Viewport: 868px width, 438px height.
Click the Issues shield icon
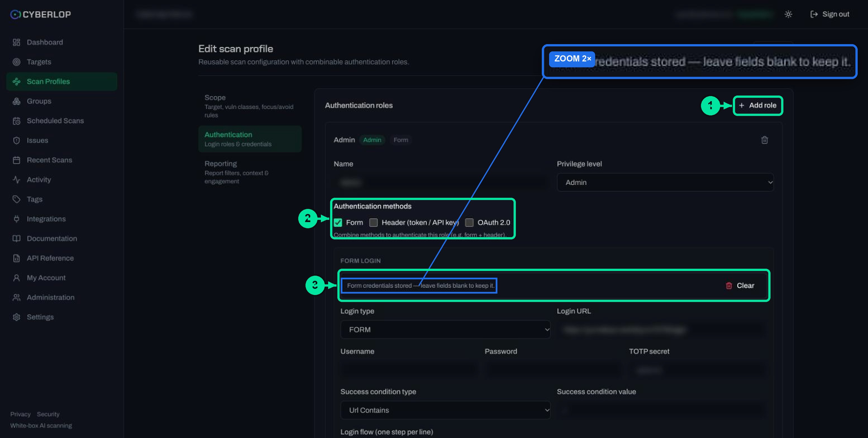click(16, 140)
